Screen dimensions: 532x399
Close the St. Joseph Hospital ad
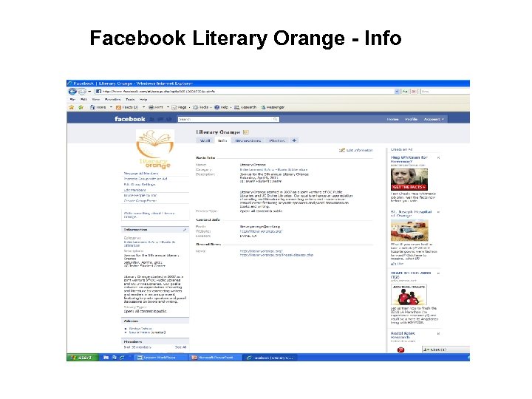438,212
